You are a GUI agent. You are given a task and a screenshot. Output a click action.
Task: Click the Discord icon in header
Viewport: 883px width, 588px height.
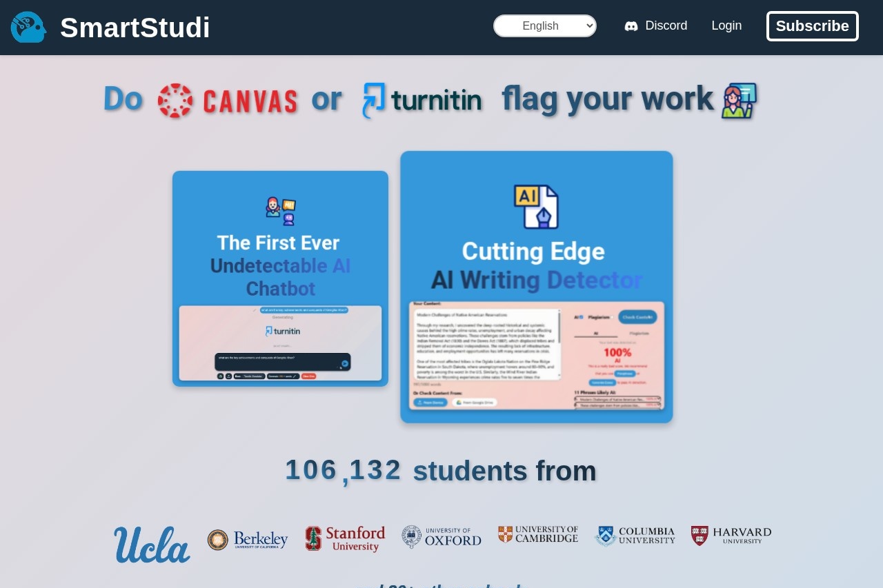click(631, 26)
